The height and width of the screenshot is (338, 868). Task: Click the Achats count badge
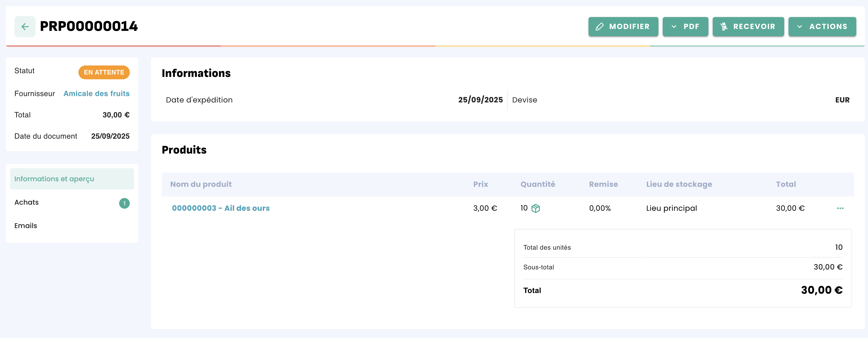coord(124,203)
